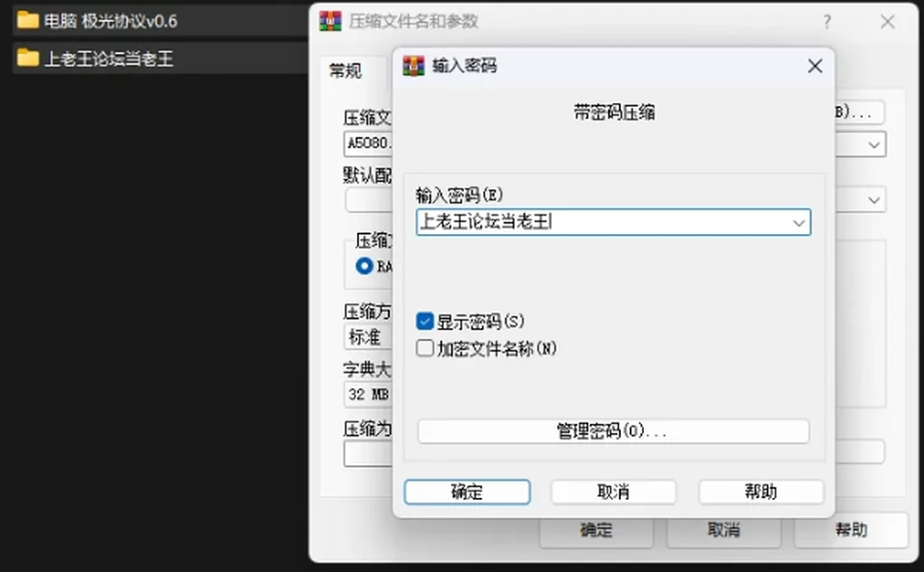Viewport: 924px width, 572px height.
Task: Select the 电脑 极光协议v0.6 folder
Action: [x=159, y=21]
